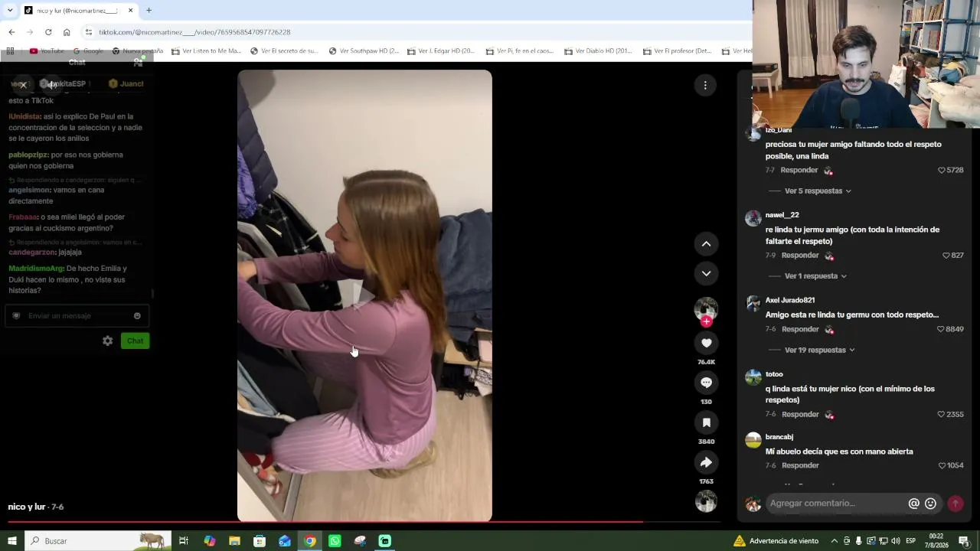Screen dimensions: 980x551
Task: Go to the previous video with up arrow
Action: click(706, 244)
